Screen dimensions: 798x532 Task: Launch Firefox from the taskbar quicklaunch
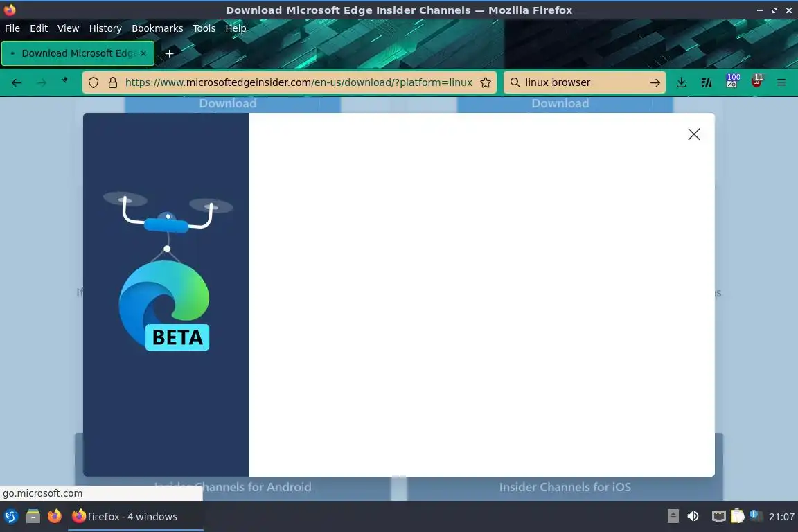(55, 516)
